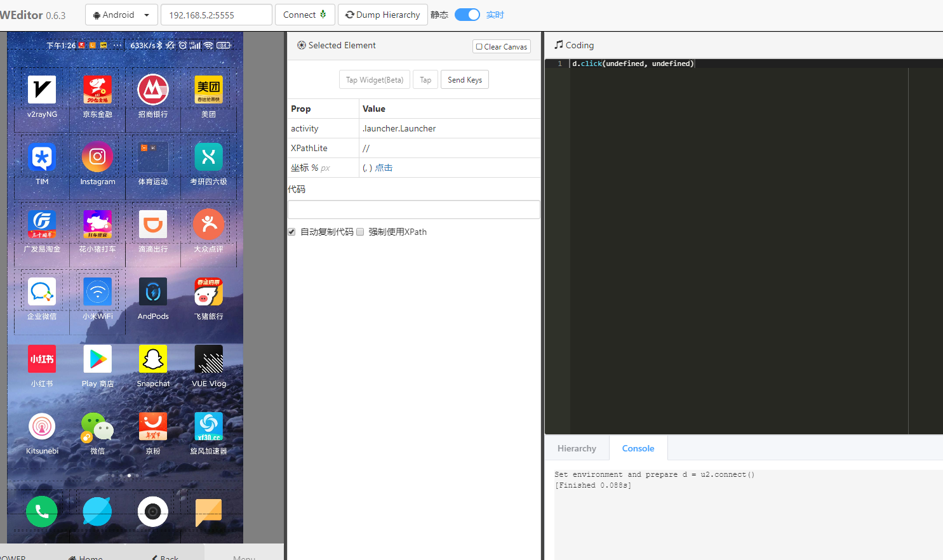943x560 pixels.
Task: Launch the 美团 app icon
Action: (x=208, y=90)
